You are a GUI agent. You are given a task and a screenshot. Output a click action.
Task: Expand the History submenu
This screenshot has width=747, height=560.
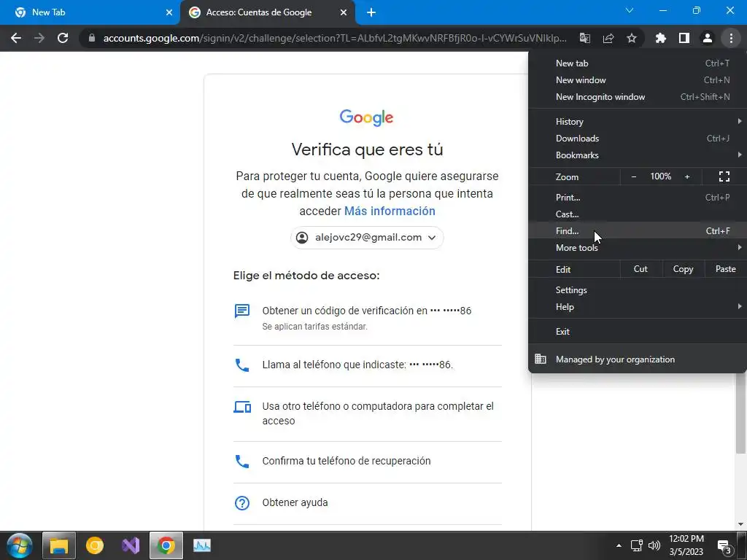638,122
